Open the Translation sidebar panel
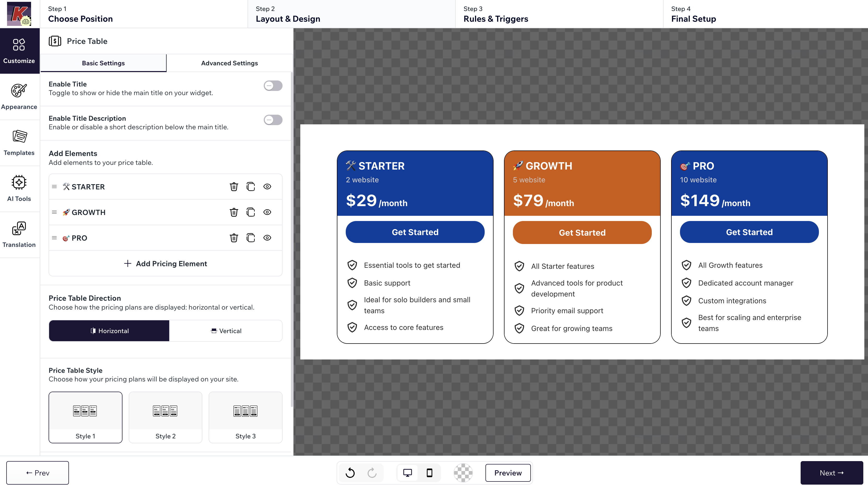868x488 pixels. pos(19,235)
